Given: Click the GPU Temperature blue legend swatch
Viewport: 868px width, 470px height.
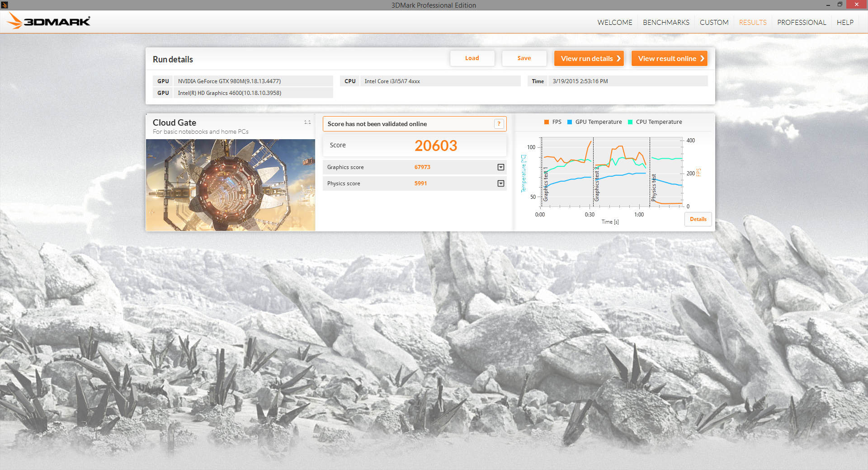Looking at the screenshot, I should tap(570, 122).
